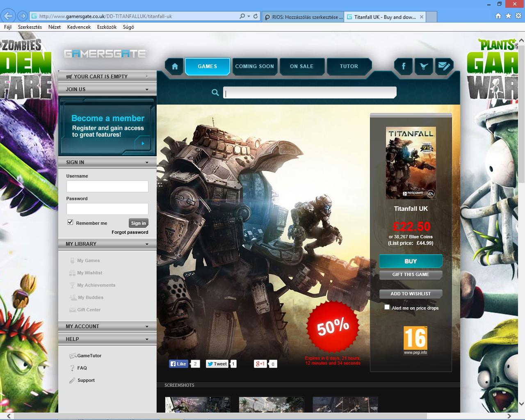Open the Games navigation tab
Screen dimensions: 525x420
[208, 66]
